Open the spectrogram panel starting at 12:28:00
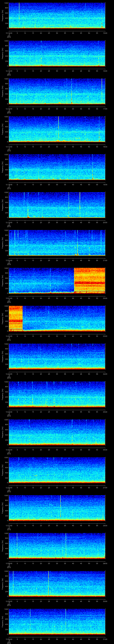The width and height of the screenshot is (114, 644). [x=57, y=546]
